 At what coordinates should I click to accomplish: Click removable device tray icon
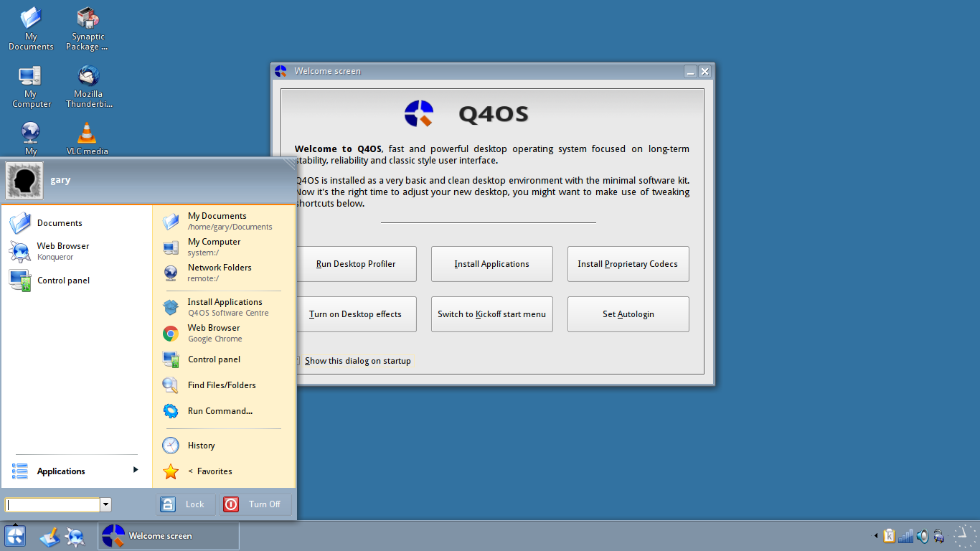point(938,536)
